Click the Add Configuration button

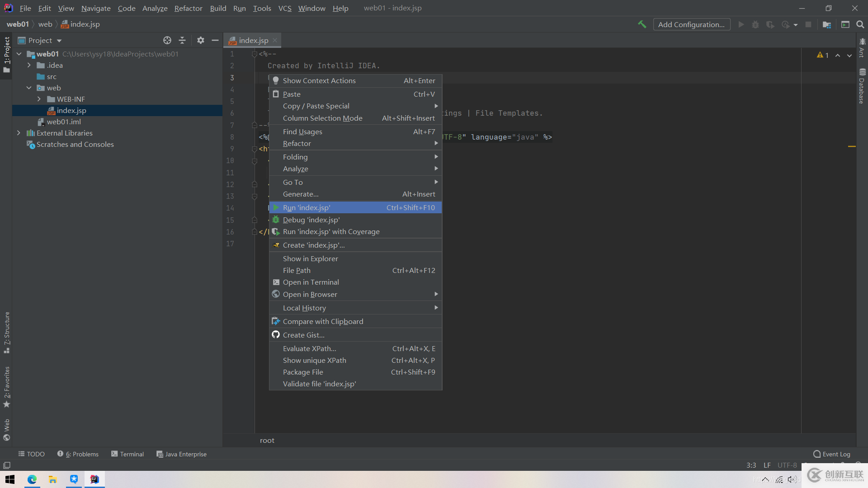tap(692, 24)
